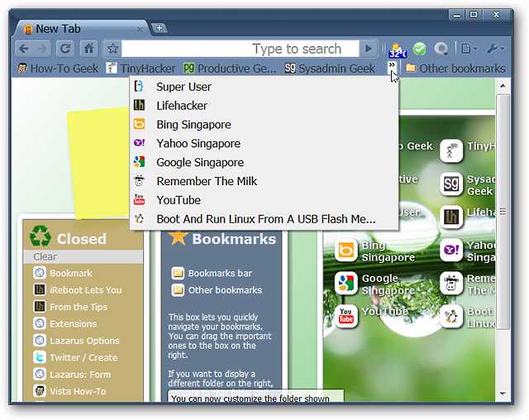The image size is (529, 420).
Task: Click the Yahoo Singapore tile icon
Action: [451, 251]
